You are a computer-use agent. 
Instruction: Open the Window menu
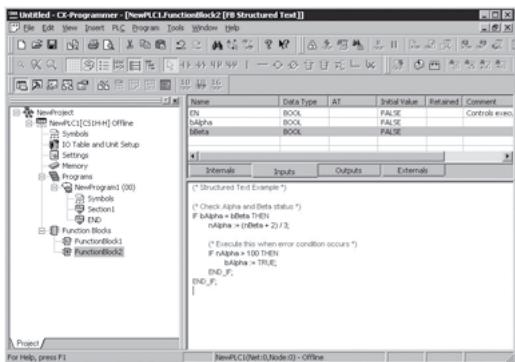coord(205,28)
